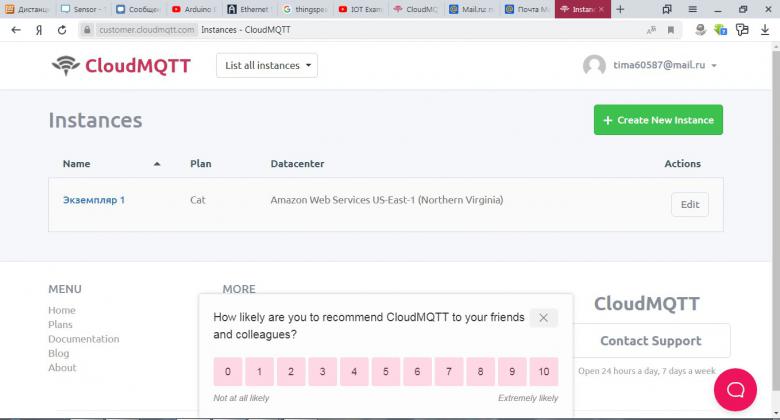The height and width of the screenshot is (420, 780).
Task: Switch to the thingspeak Google tab
Action: 305,9
